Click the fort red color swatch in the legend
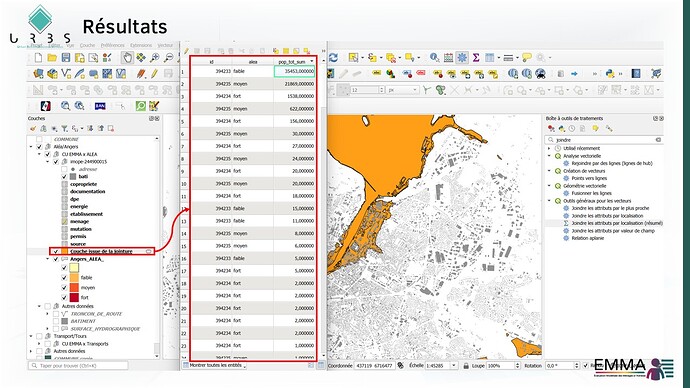 (74, 298)
